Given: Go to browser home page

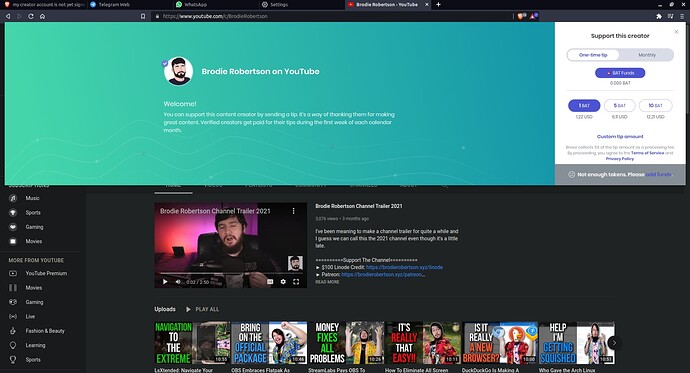Looking at the screenshot, I should coord(42,16).
